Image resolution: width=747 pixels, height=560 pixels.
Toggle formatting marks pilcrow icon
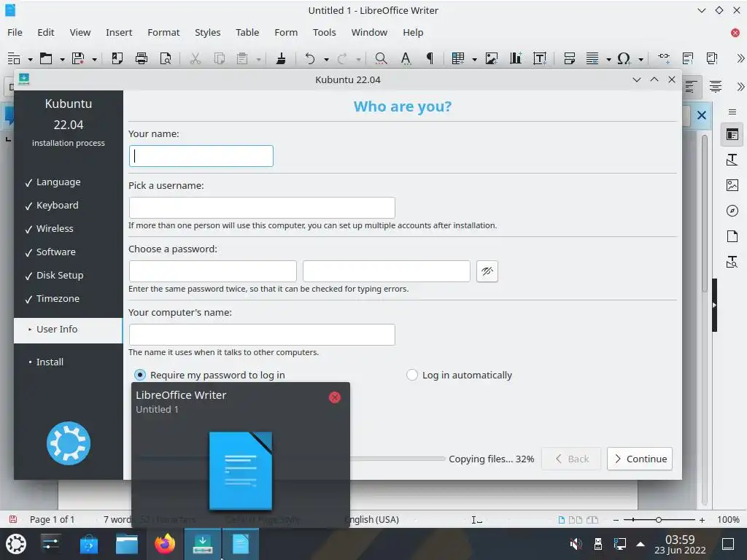coord(430,58)
